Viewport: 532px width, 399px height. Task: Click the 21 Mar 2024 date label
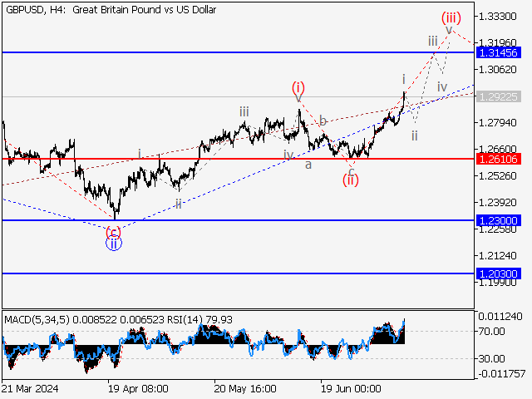[30, 388]
